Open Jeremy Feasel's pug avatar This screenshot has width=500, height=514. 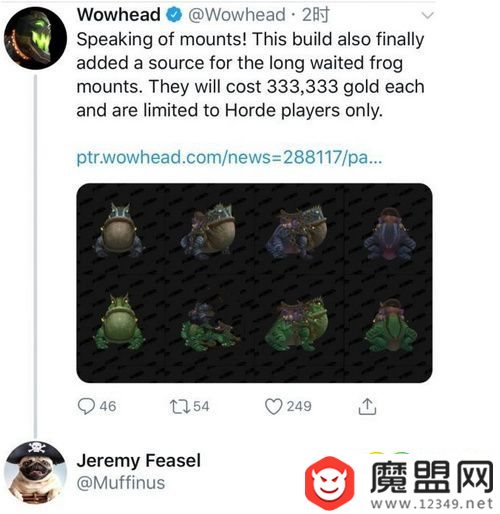pos(36,472)
